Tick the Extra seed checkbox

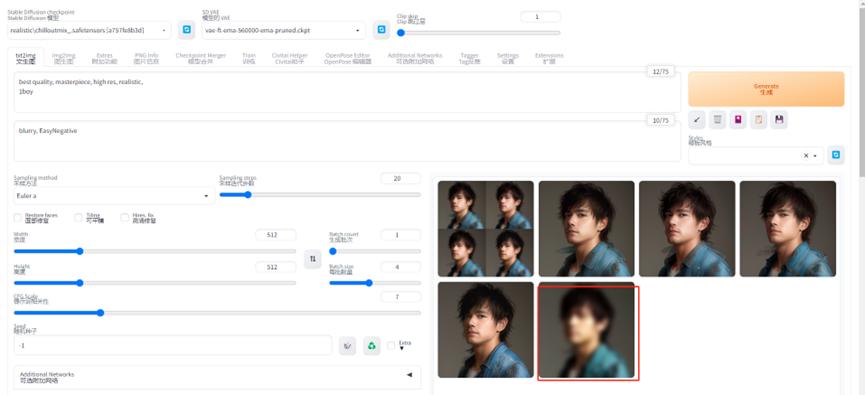[391, 345]
